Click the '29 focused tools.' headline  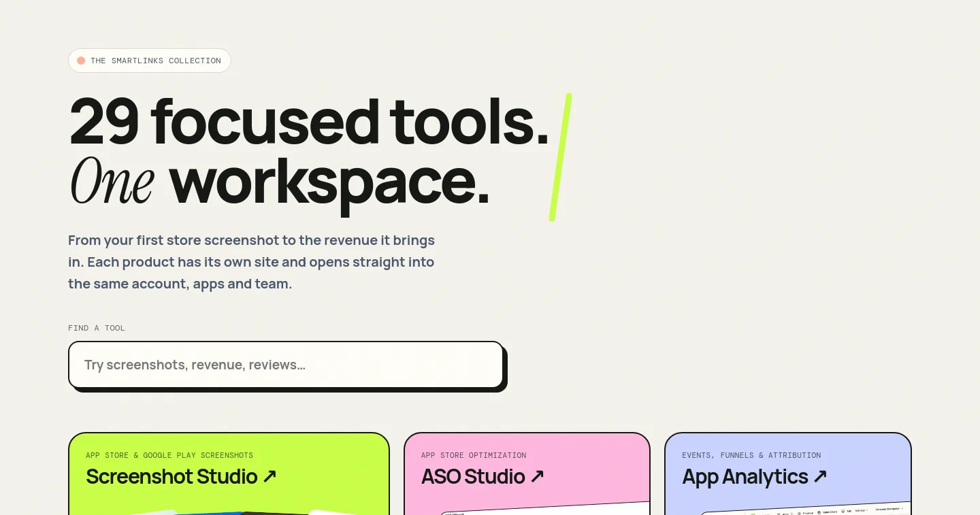(x=309, y=122)
